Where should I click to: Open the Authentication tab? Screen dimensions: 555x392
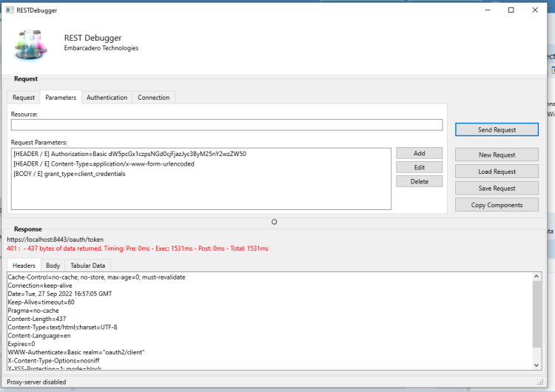tap(107, 98)
